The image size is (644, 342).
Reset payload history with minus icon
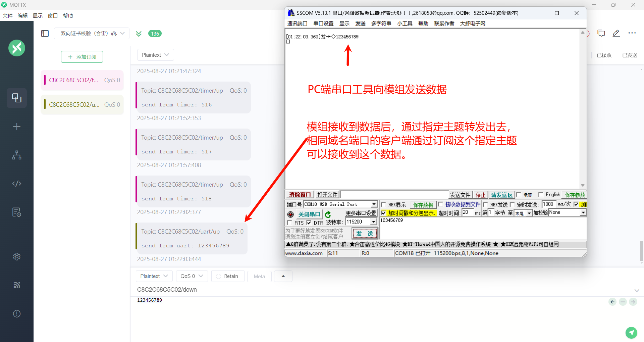pos(623,302)
